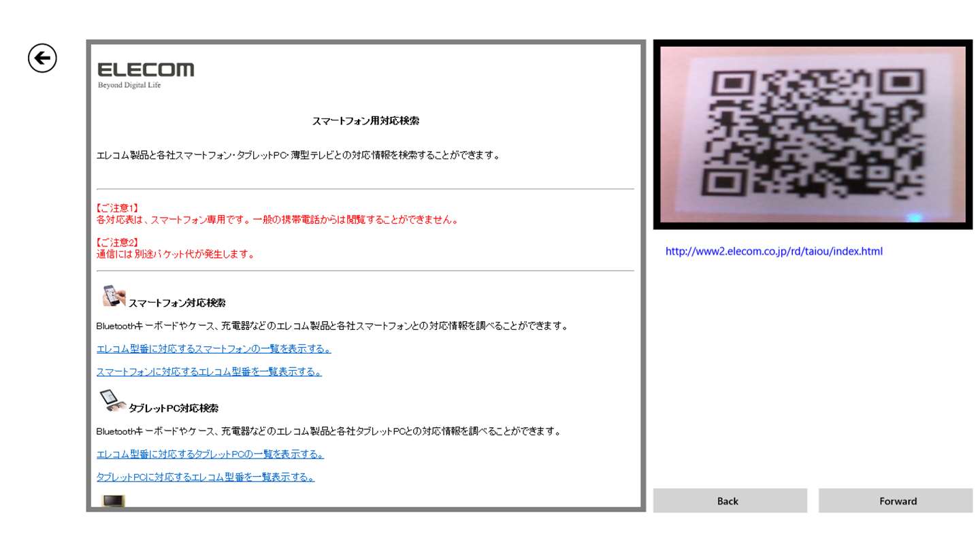Click text 通信には別途パケット代が発生します
The height and width of the screenshot is (551, 980).
click(176, 254)
